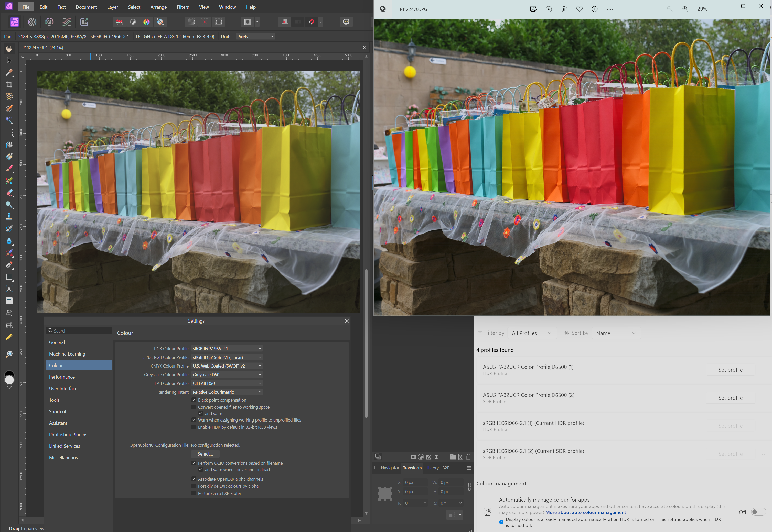The height and width of the screenshot is (532, 772).
Task: Open More about auto colour management link
Action: point(585,512)
